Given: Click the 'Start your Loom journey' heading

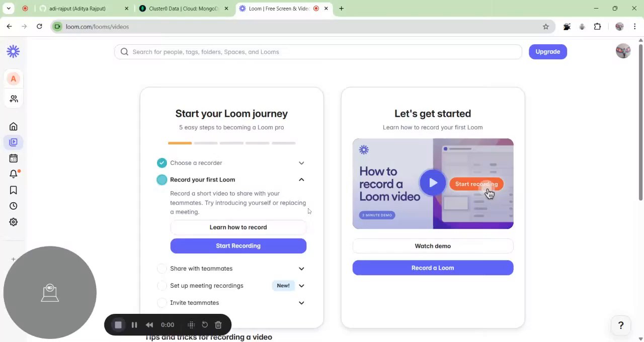Looking at the screenshot, I should click(x=231, y=114).
